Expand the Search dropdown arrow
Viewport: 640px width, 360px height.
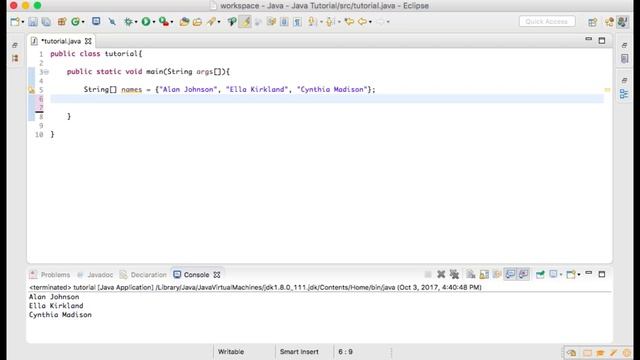(219, 22)
